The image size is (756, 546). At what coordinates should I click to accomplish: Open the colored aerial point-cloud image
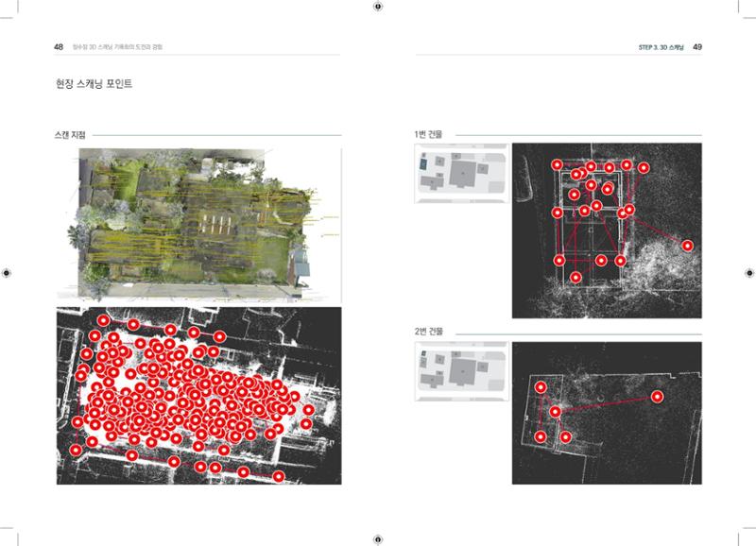(199, 225)
